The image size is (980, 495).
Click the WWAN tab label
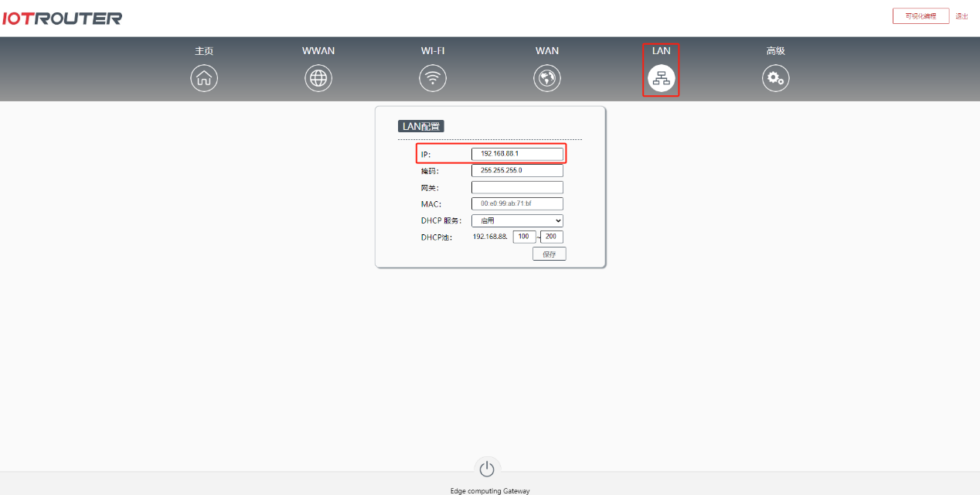point(318,51)
